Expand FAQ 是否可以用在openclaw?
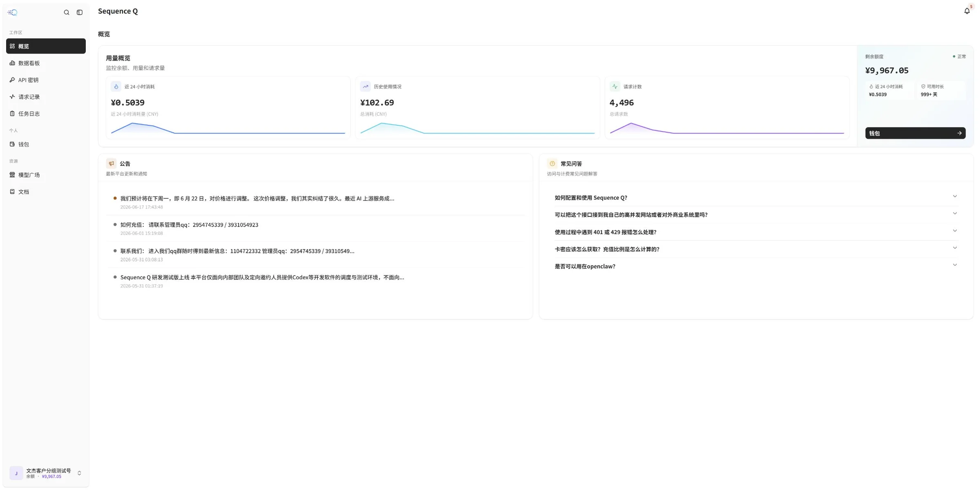This screenshot has height=490, width=980. (x=756, y=266)
